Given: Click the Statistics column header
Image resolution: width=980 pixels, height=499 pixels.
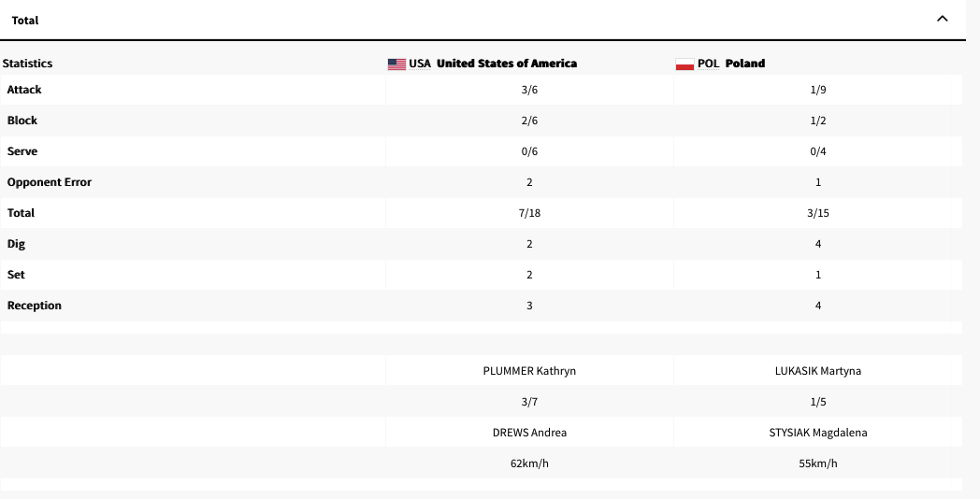Looking at the screenshot, I should (x=28, y=64).
